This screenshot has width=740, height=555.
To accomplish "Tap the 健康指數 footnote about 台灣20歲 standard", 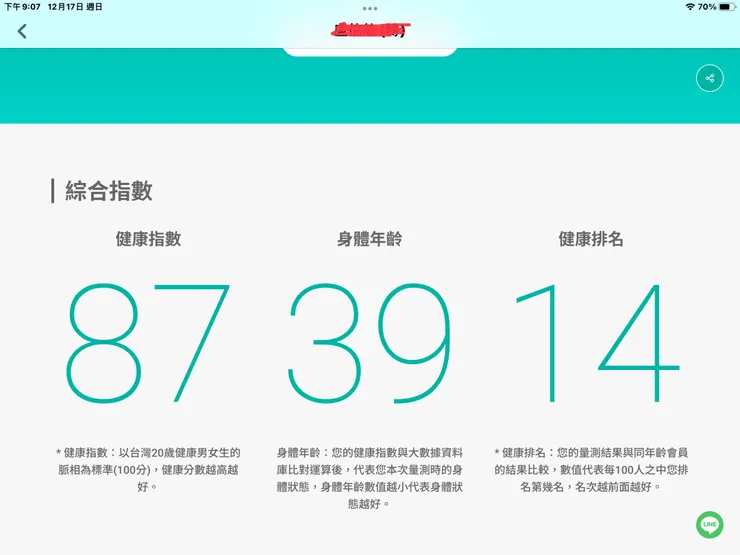I will pyautogui.click(x=148, y=470).
